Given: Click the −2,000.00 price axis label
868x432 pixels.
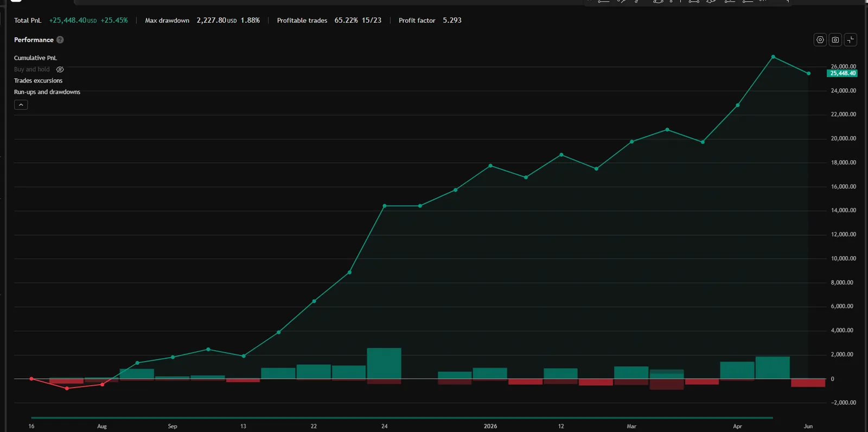Looking at the screenshot, I should tap(843, 403).
